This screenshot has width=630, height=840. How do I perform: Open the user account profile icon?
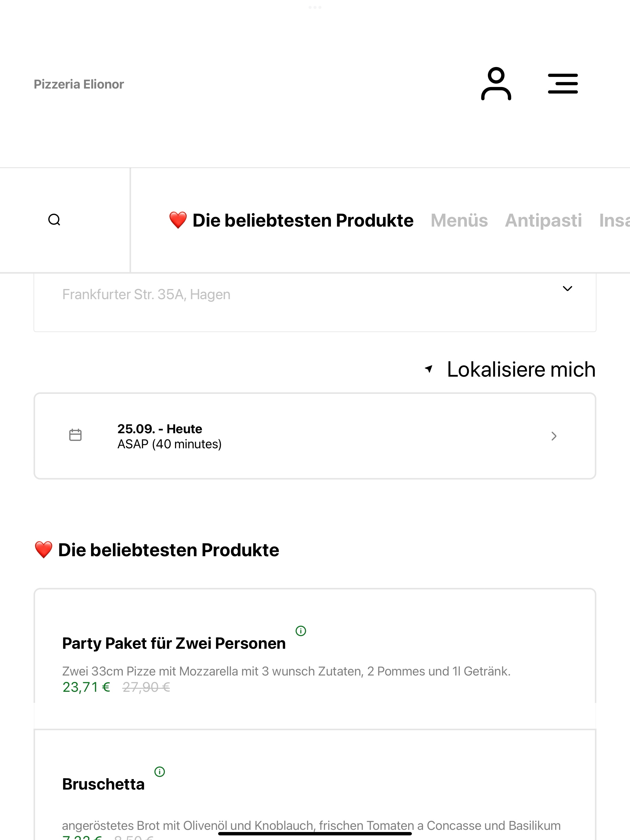pos(496,84)
